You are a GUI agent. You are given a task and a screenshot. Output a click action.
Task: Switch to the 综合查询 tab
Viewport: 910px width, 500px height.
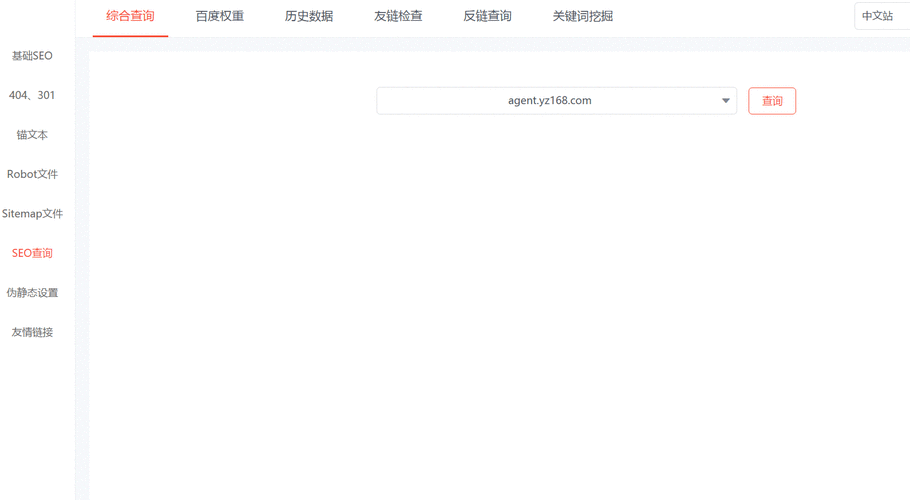[x=130, y=16]
